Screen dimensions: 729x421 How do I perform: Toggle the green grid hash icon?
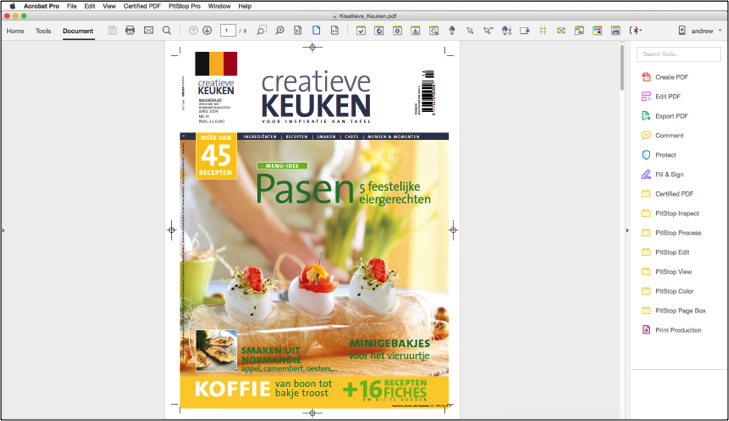tap(543, 31)
